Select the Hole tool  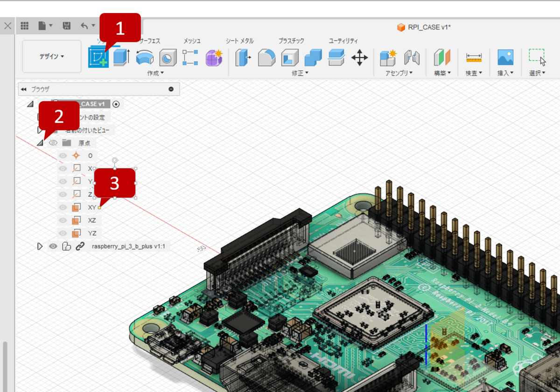pos(168,58)
